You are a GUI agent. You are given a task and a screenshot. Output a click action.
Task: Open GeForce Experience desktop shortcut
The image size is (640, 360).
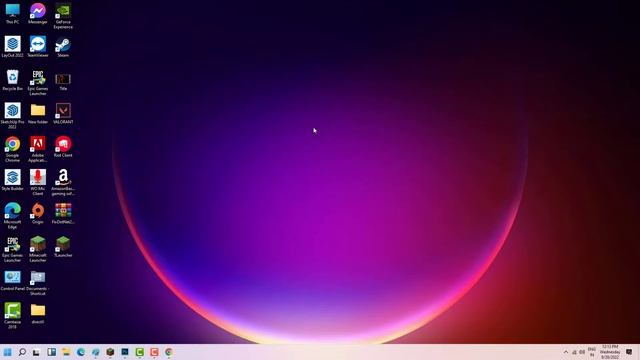click(63, 16)
